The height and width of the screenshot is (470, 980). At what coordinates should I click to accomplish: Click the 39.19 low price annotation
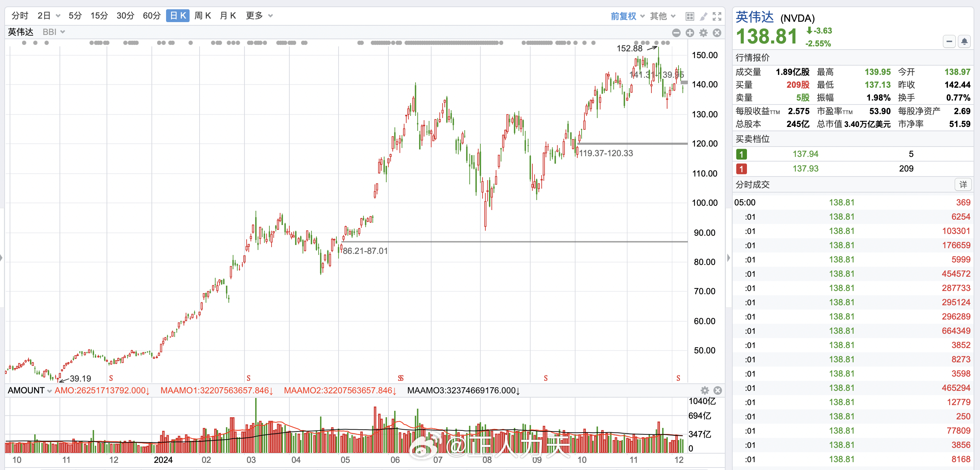click(80, 378)
